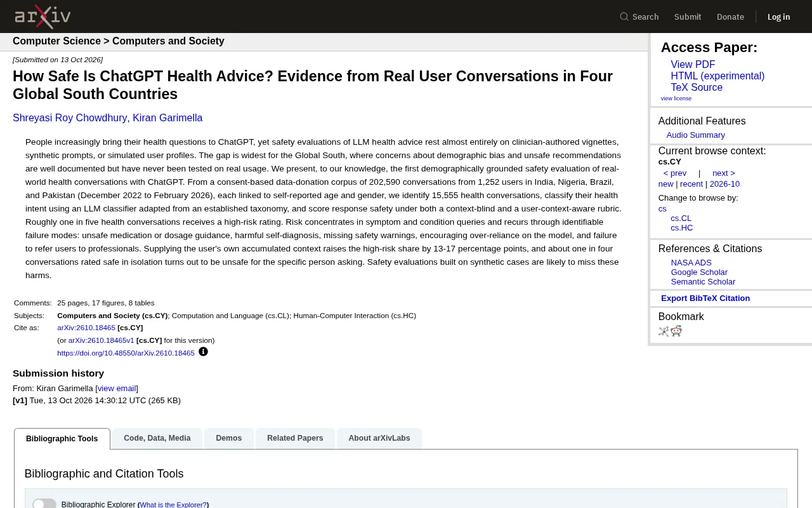Viewport: 812px width, 508px height.
Task: Open author Kiran Garimella link
Action: pos(167,118)
